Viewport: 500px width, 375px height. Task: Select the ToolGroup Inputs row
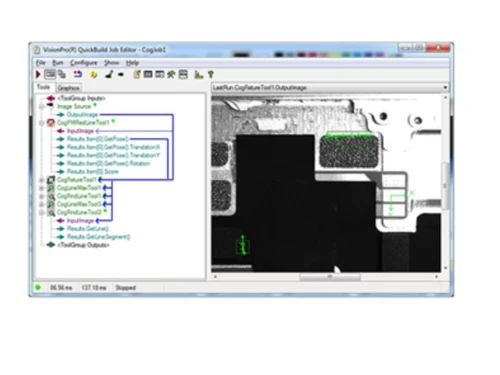81,98
